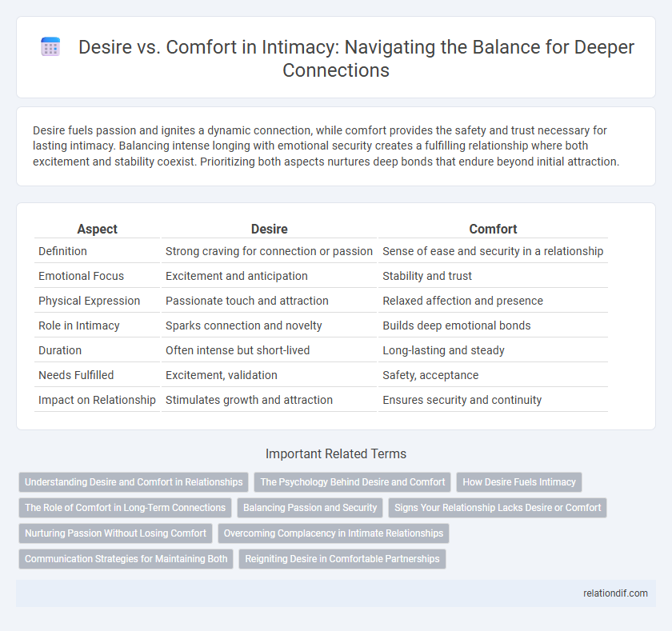Image resolution: width=672 pixels, height=631 pixels.
Task: Click the 'Desire' column header
Action: click(269, 230)
